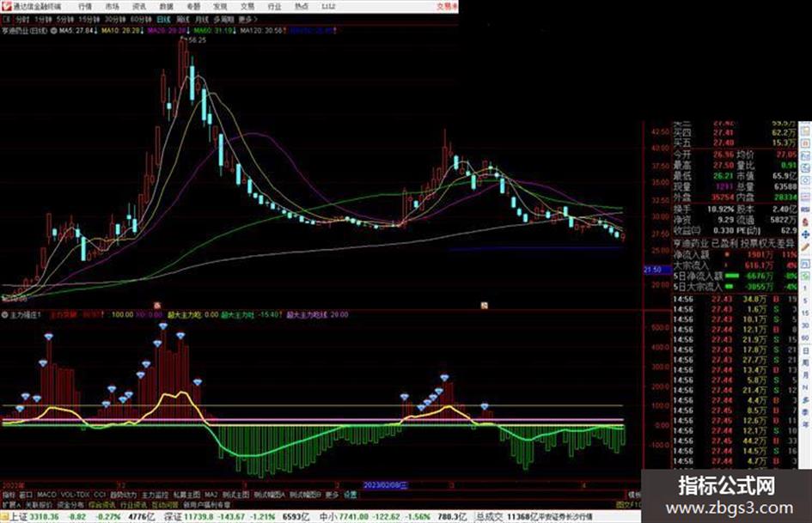Image resolution: width=812 pixels, height=523 pixels.
Task: Switch to 1分钟 period
Action: [x=43, y=20]
